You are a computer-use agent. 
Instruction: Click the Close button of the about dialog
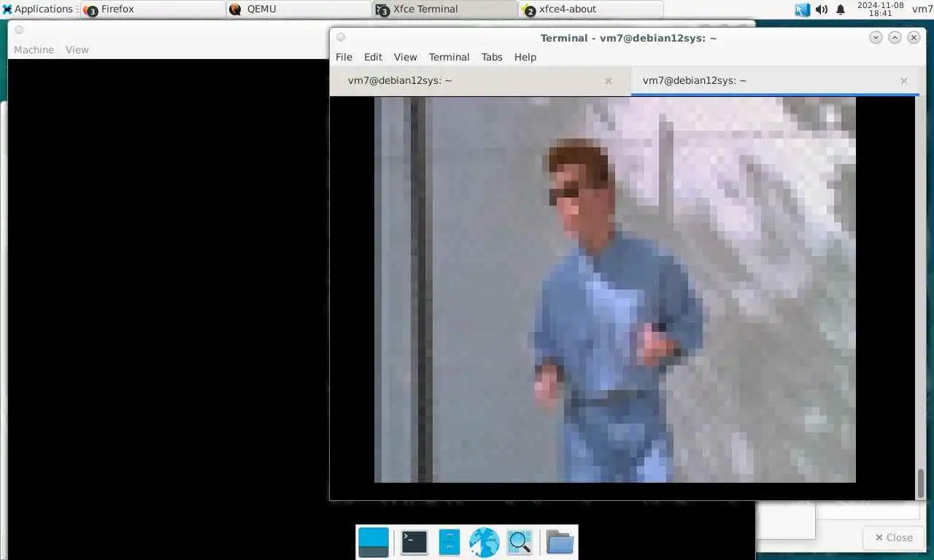click(894, 537)
